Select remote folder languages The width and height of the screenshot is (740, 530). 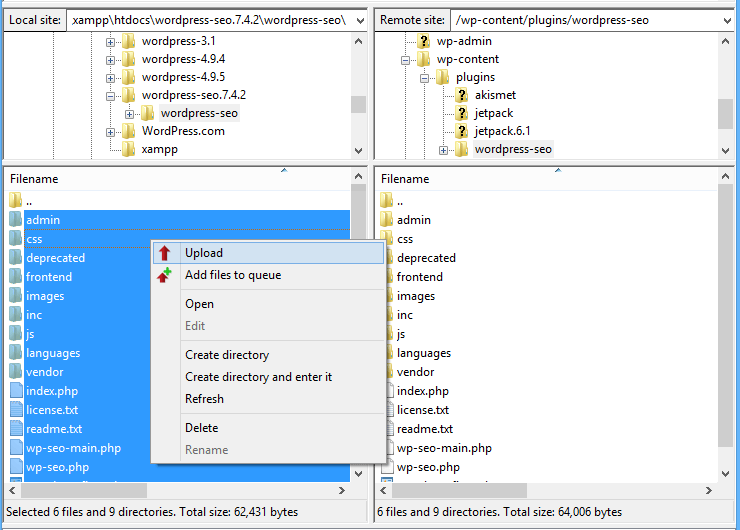tap(424, 353)
